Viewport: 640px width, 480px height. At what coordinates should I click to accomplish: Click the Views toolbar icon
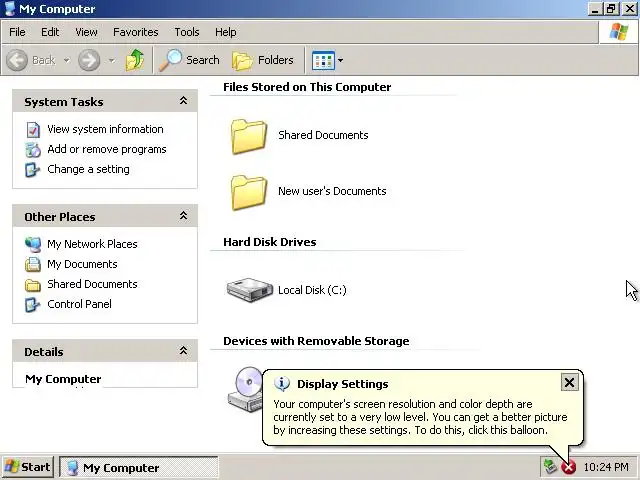(x=323, y=60)
